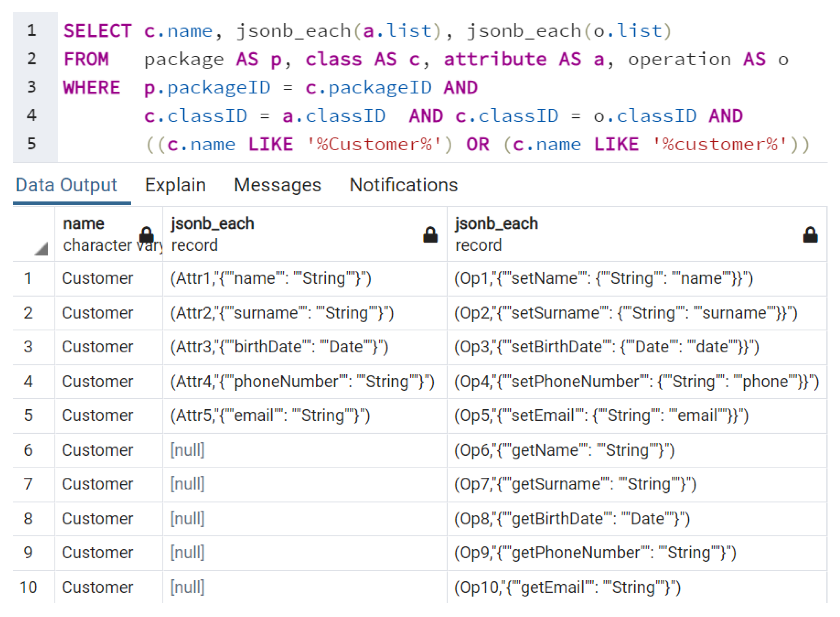This screenshot has width=840, height=617.
Task: Open the Explain tab
Action: point(175,185)
